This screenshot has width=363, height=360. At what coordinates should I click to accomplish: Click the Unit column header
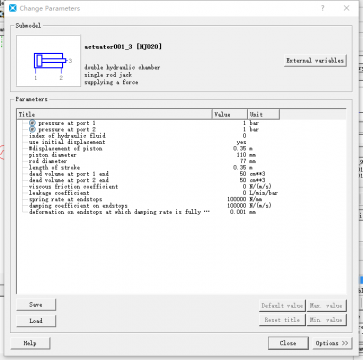[263, 114]
